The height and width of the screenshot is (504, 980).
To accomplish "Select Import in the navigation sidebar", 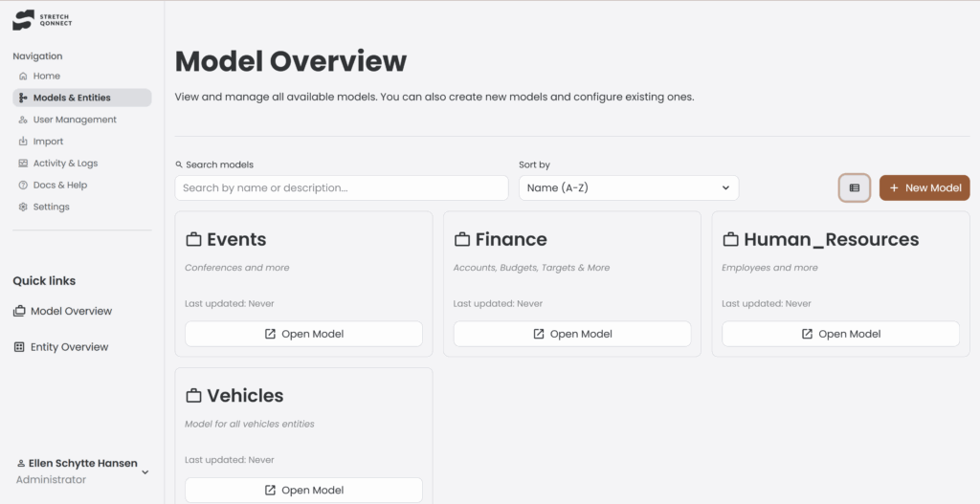I will [x=48, y=142].
